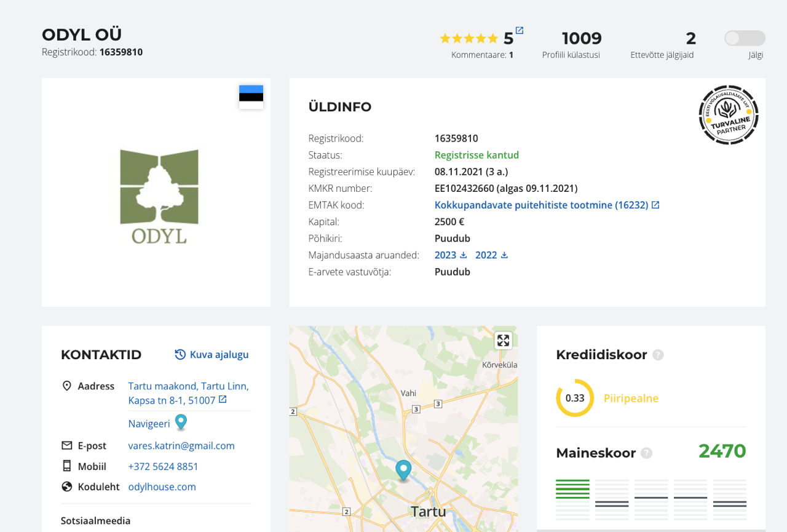Visit odylhouse.com website
This screenshot has width=787, height=532.
[162, 486]
